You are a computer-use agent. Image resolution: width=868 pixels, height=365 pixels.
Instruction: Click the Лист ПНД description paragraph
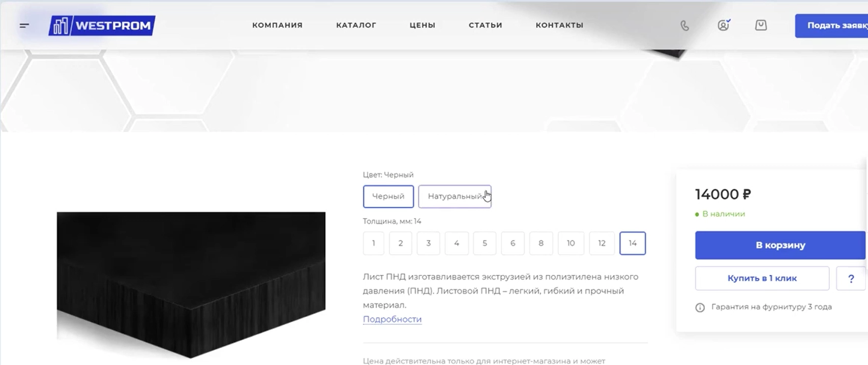click(x=501, y=291)
